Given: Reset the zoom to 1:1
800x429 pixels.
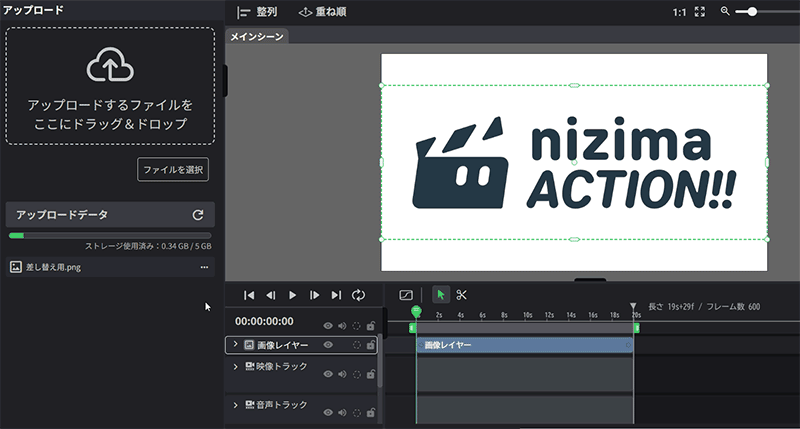Looking at the screenshot, I should [x=680, y=12].
